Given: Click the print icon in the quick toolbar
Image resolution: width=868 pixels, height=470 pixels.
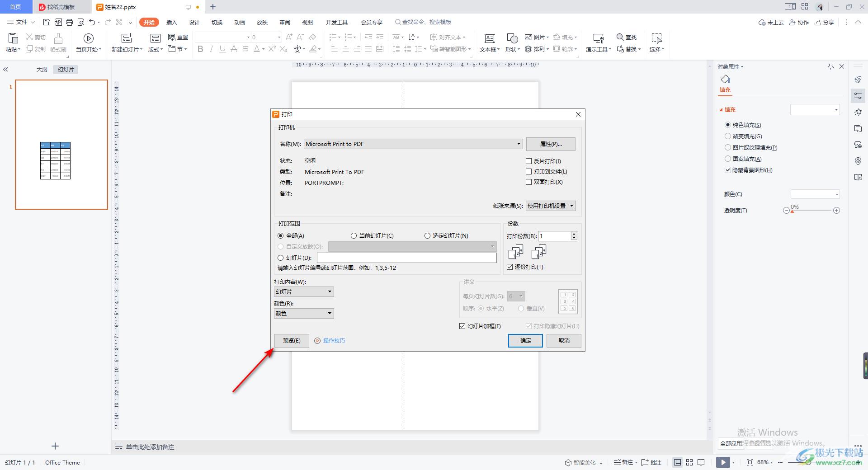Looking at the screenshot, I should coord(69,22).
